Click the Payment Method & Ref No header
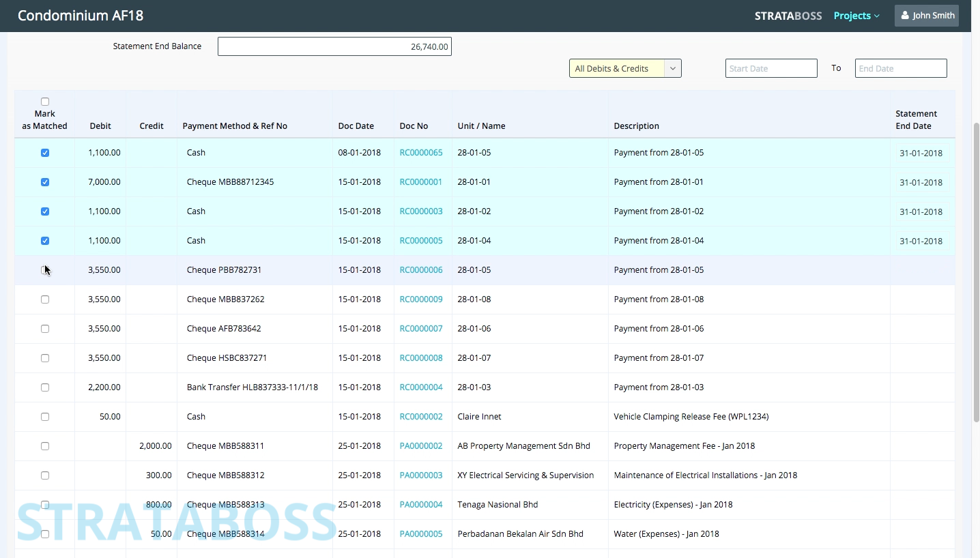980x558 pixels. [x=235, y=126]
